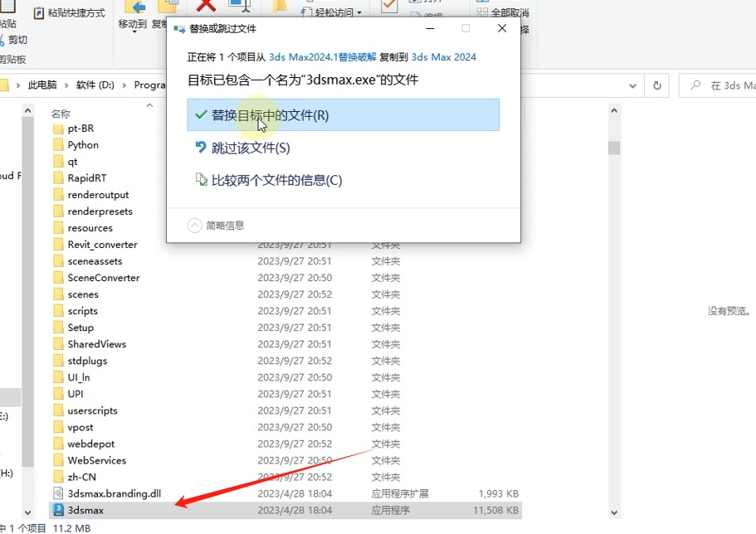
Task: Open source folder link 3ds Max2024.1替换破解
Action: click(x=322, y=57)
